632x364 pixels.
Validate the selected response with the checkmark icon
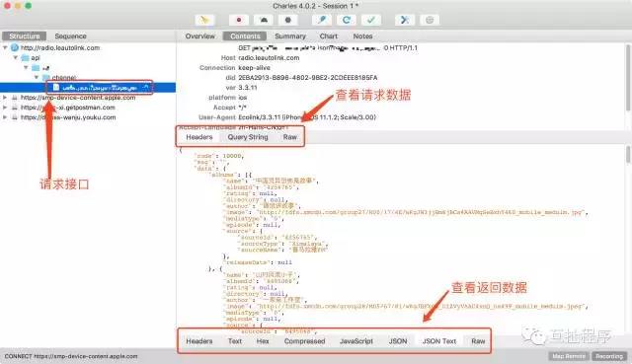tap(371, 20)
